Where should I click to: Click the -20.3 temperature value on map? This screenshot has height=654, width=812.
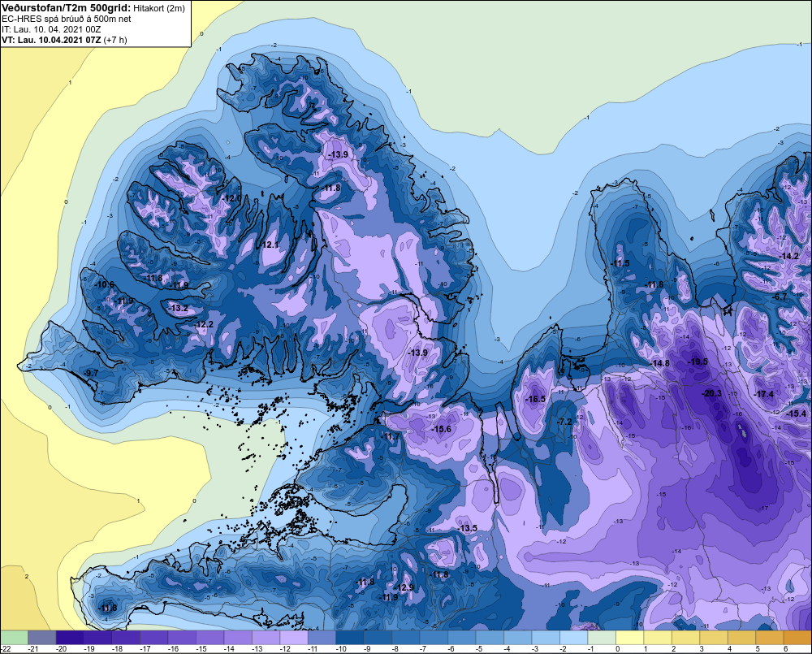tap(711, 393)
